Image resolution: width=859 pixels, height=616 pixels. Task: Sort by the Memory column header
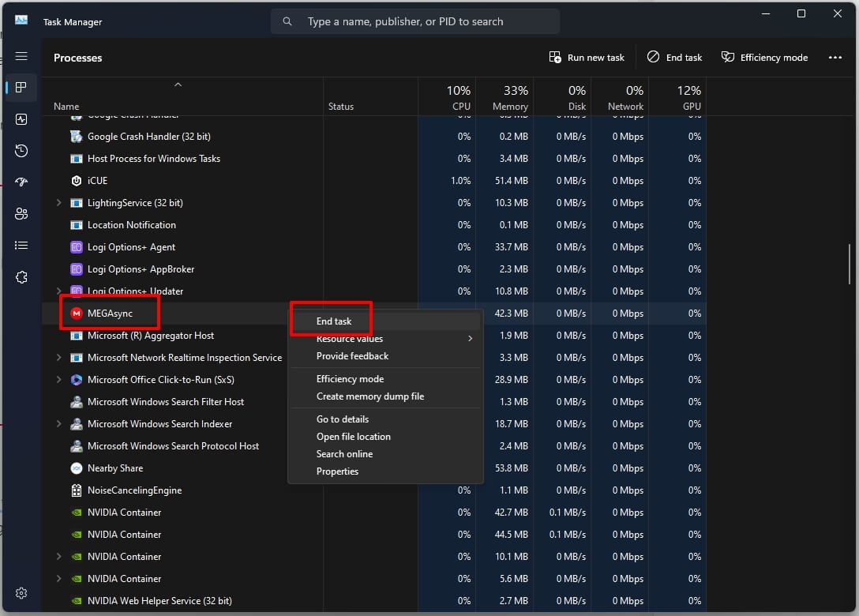505,97
